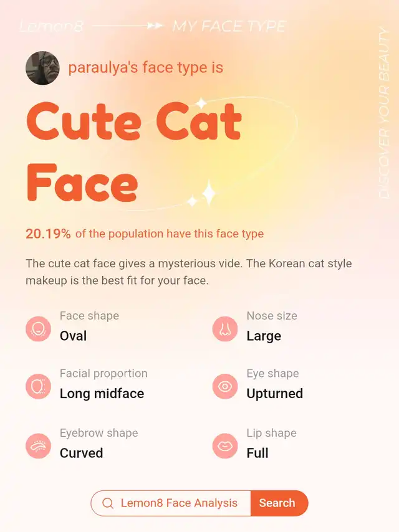399x532 pixels.
Task: Click the eye shape icon
Action: point(225,386)
